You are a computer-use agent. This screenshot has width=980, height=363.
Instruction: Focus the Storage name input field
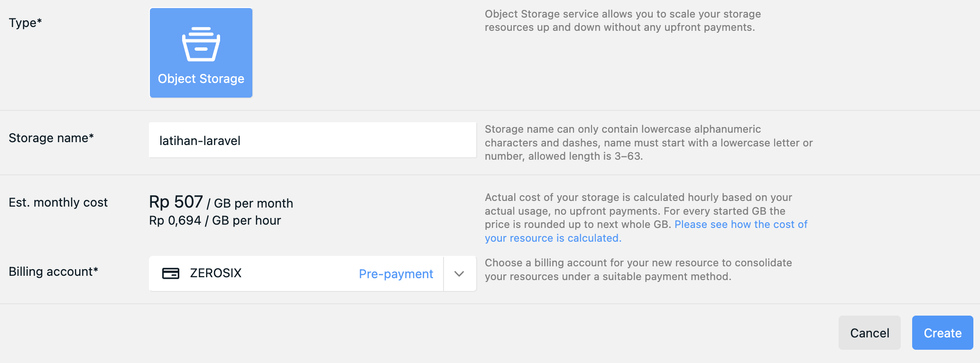tap(312, 140)
